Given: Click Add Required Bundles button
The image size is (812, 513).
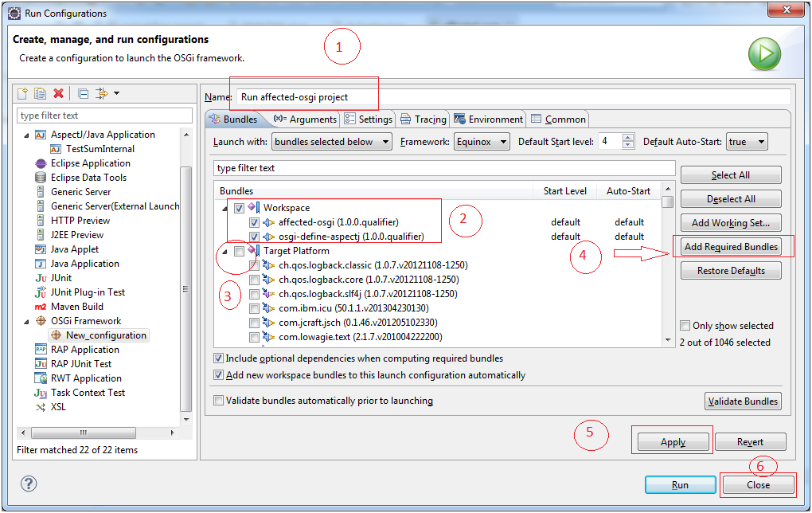Looking at the screenshot, I should click(x=731, y=247).
